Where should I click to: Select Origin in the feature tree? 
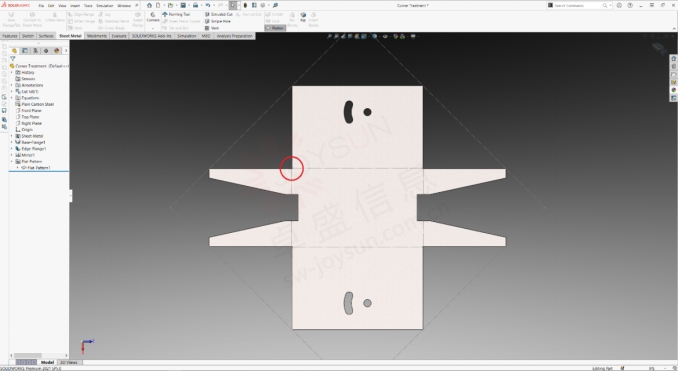pos(24,129)
